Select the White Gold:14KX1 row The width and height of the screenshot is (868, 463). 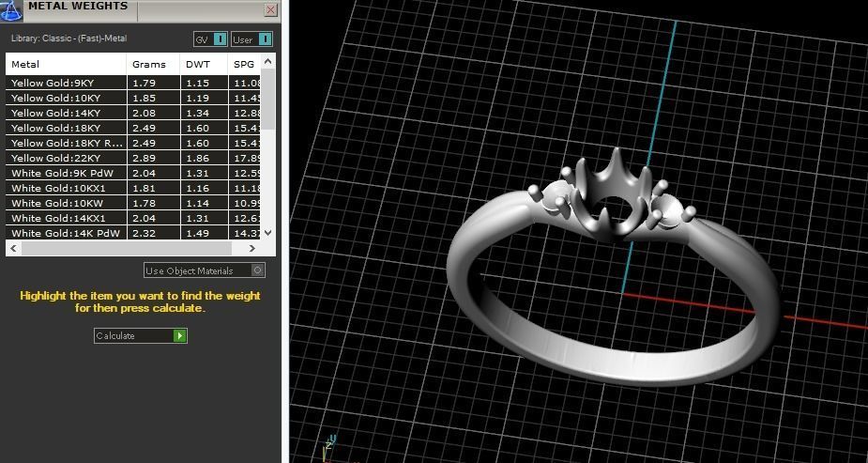[x=133, y=218]
